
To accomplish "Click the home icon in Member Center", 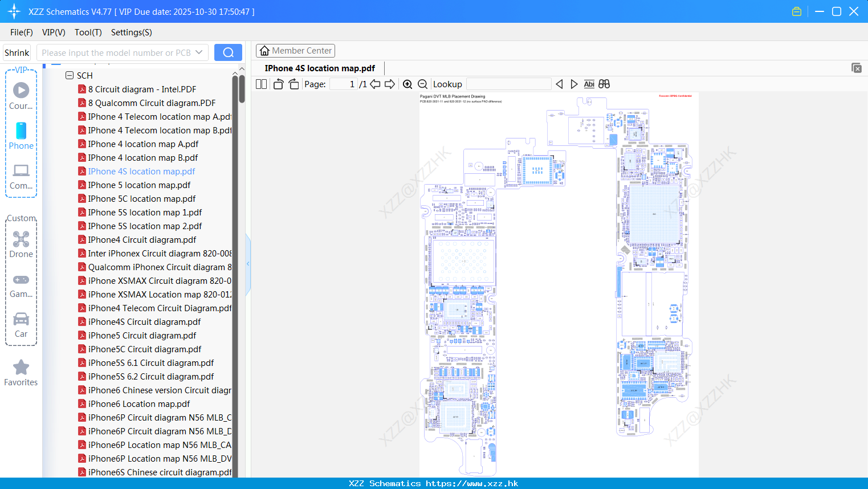I will coord(264,51).
